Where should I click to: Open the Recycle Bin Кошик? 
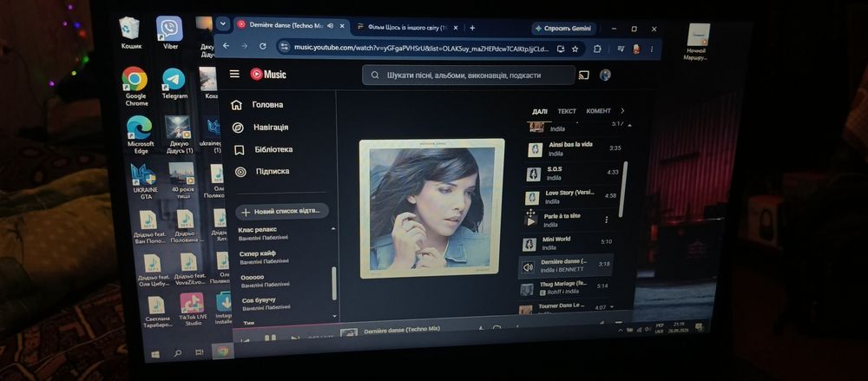tap(129, 33)
